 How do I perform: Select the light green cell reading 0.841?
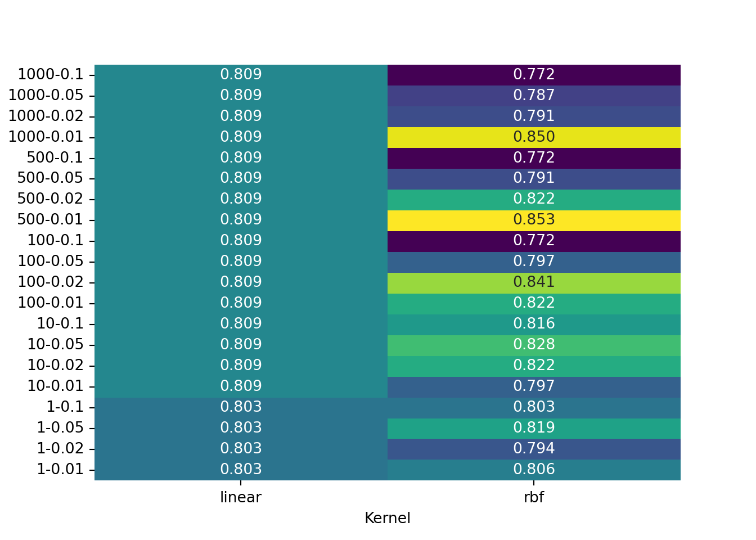(x=534, y=282)
